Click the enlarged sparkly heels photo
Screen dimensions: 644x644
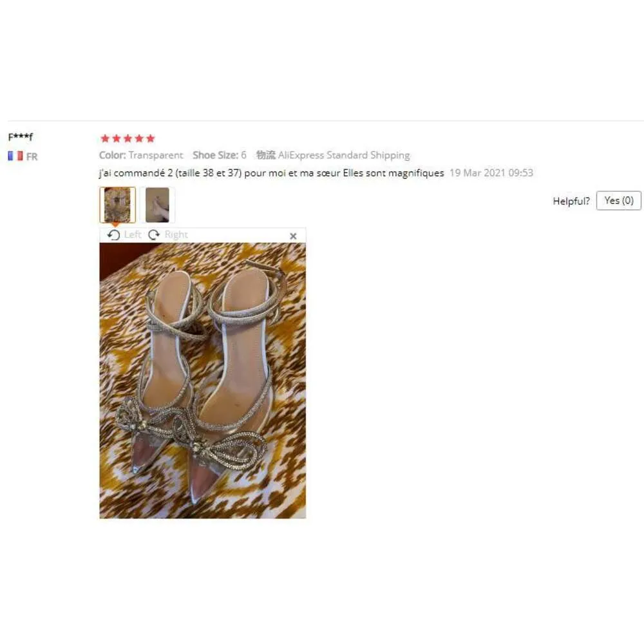[x=202, y=381]
